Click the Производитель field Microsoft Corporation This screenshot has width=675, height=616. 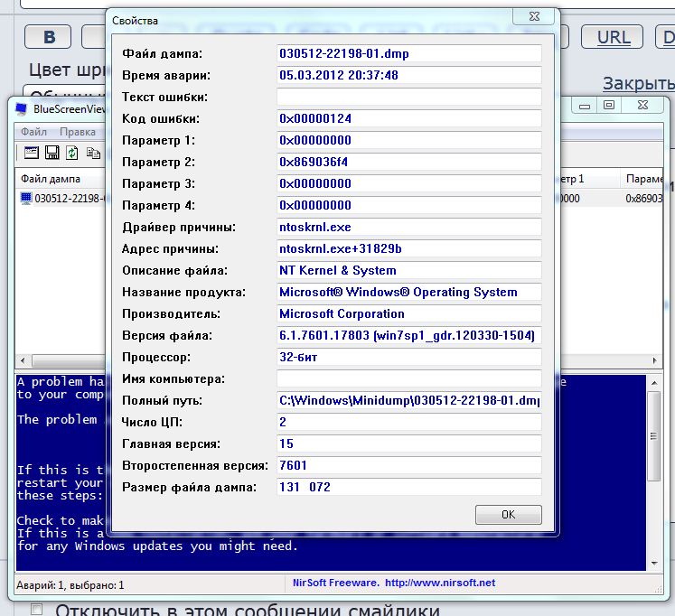click(409, 313)
